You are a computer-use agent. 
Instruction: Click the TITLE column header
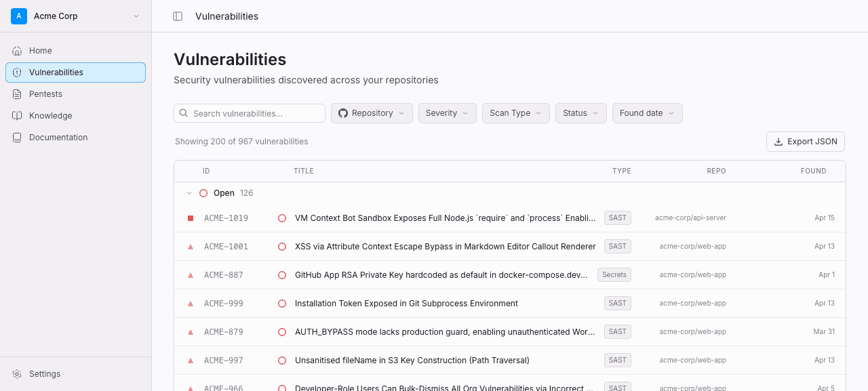pos(304,171)
